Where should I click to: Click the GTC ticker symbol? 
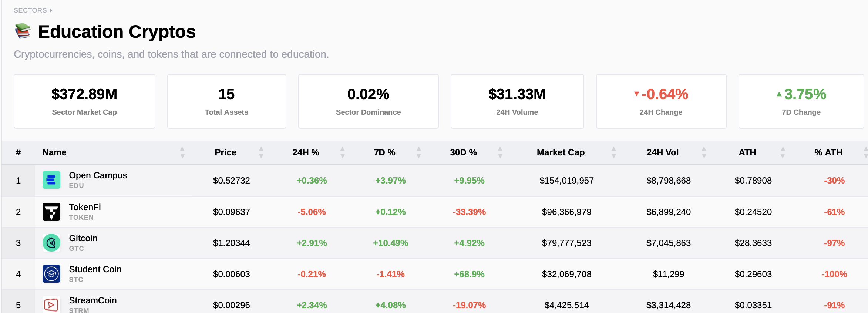76,249
